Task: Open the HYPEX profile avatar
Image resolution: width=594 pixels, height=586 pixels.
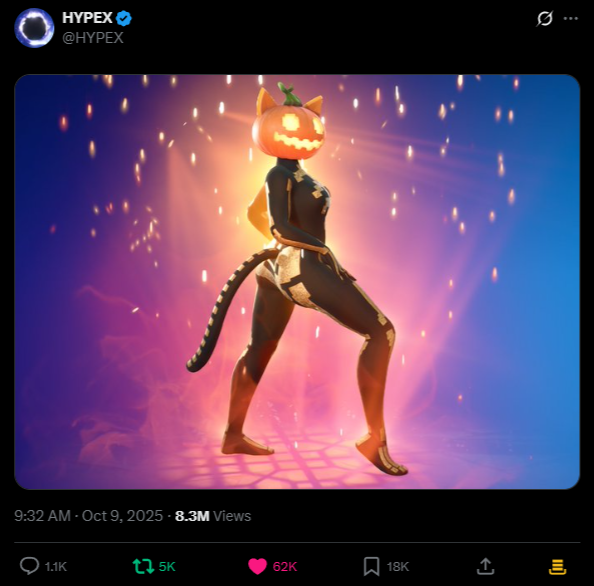Action: (34, 28)
